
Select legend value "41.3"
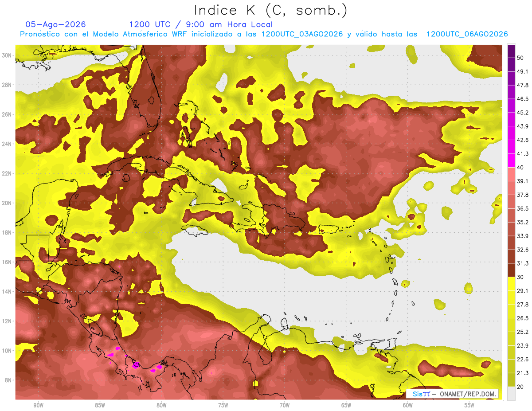pos(523,154)
